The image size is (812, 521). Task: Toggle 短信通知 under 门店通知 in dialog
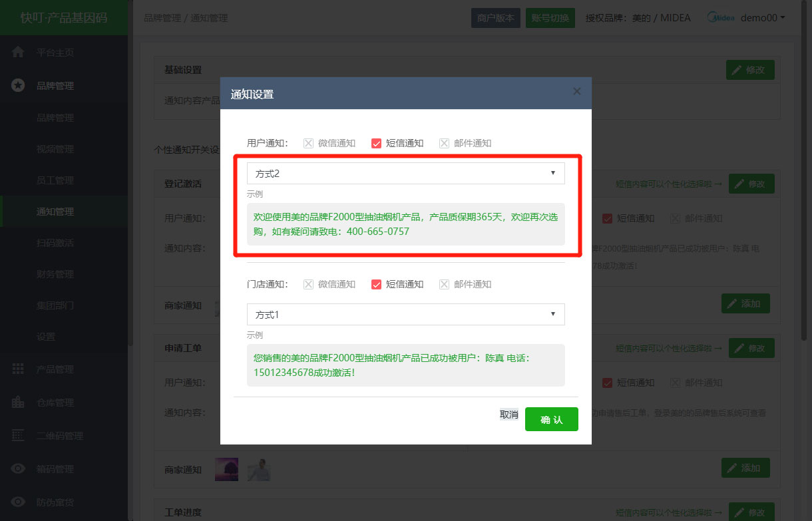click(376, 284)
